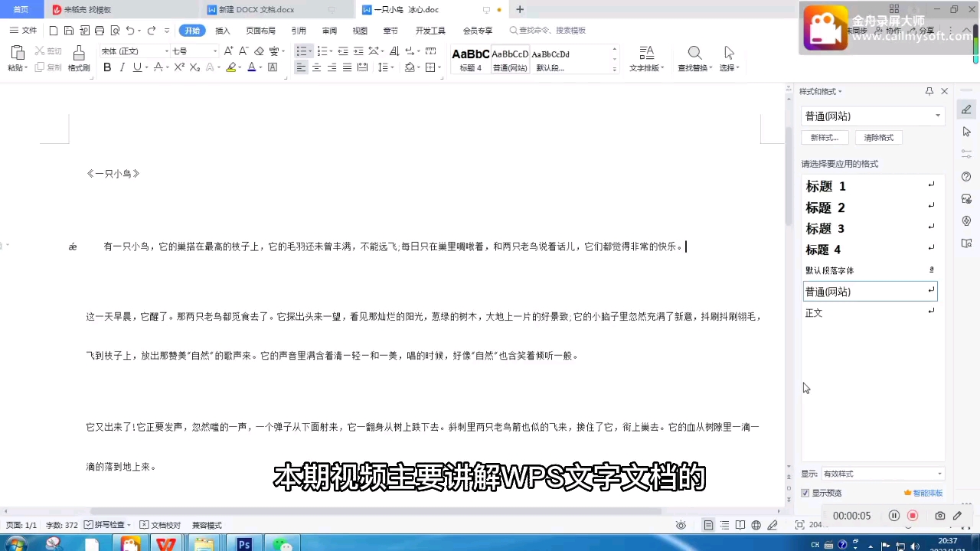Screen dimensions: 980x551
Task: Click the WeChat icon in taskbar
Action: click(283, 544)
